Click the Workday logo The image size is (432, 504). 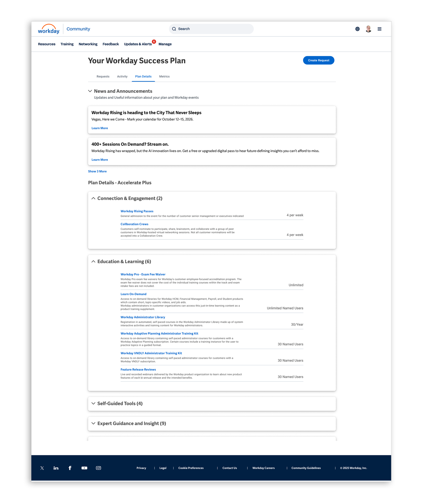tap(49, 29)
